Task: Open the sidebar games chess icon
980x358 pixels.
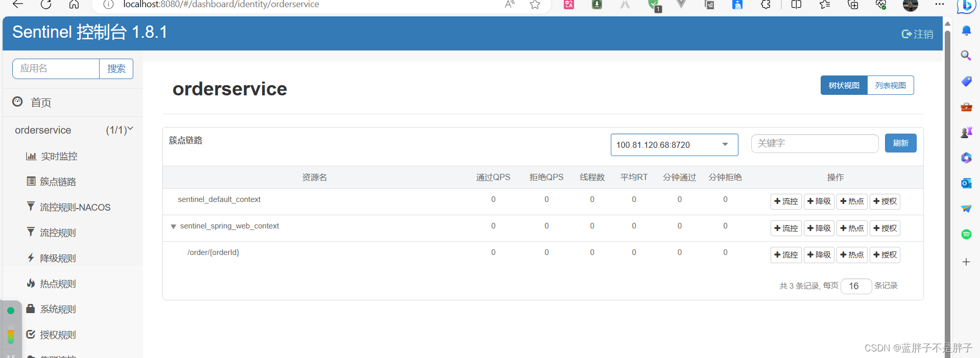Action: pos(966,132)
